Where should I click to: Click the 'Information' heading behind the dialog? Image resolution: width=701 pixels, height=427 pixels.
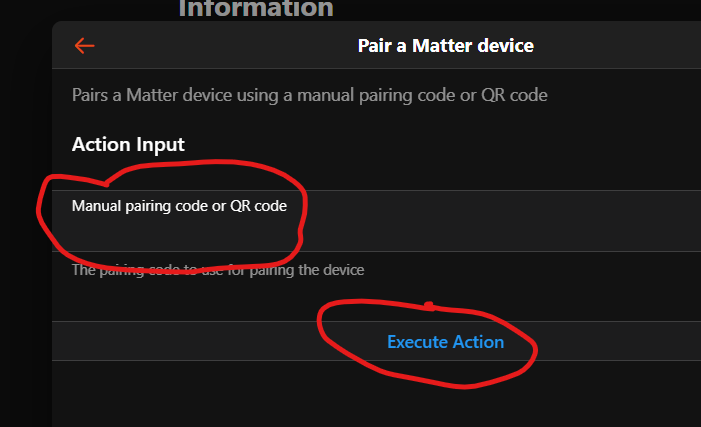[x=255, y=9]
